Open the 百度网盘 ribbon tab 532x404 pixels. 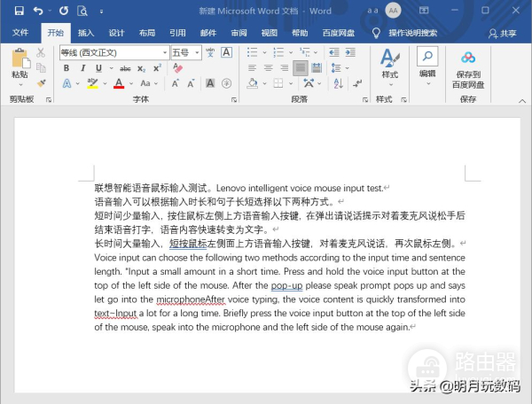pos(339,33)
